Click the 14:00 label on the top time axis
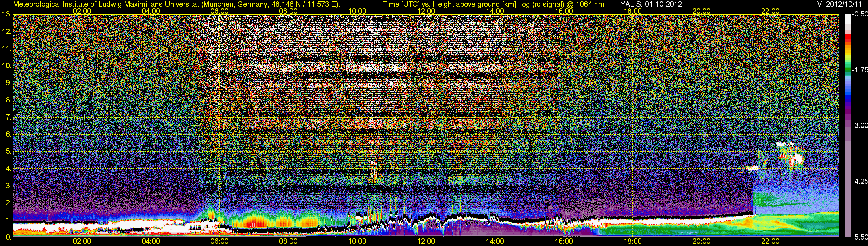The image size is (868, 246). (495, 11)
